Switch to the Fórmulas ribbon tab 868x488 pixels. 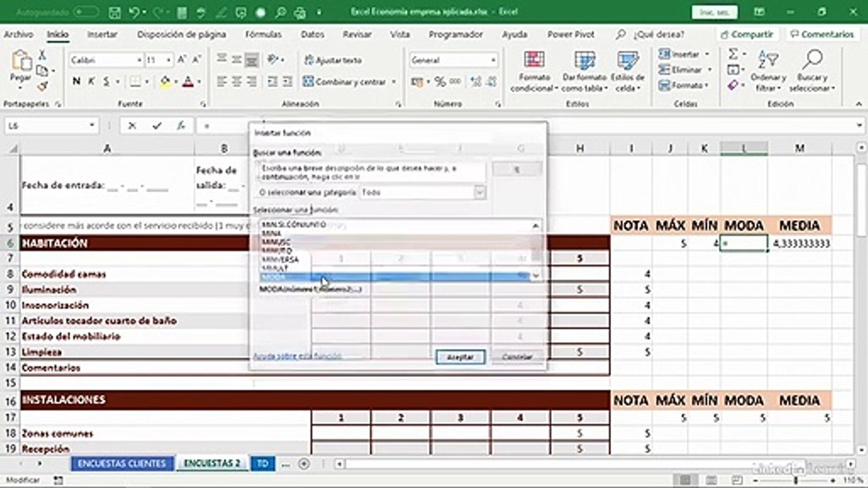[x=264, y=34]
